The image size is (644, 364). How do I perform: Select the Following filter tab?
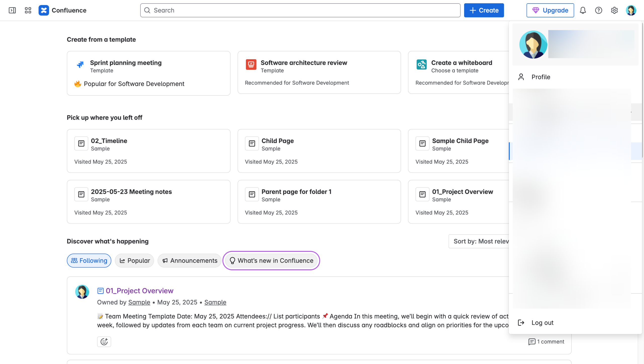pos(89,260)
